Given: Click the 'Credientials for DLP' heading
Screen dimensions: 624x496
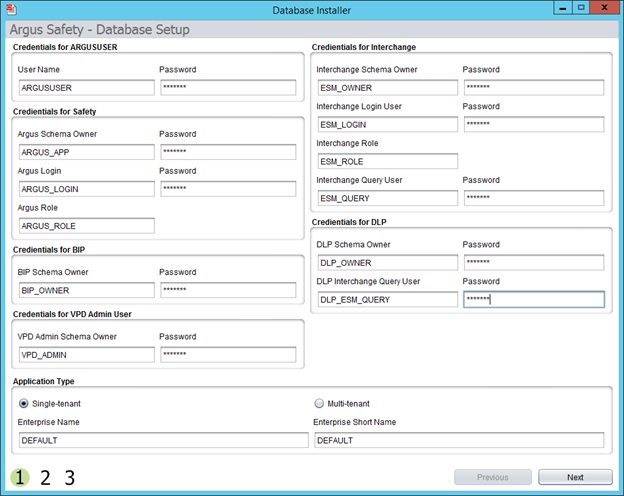Looking at the screenshot, I should tap(349, 222).
